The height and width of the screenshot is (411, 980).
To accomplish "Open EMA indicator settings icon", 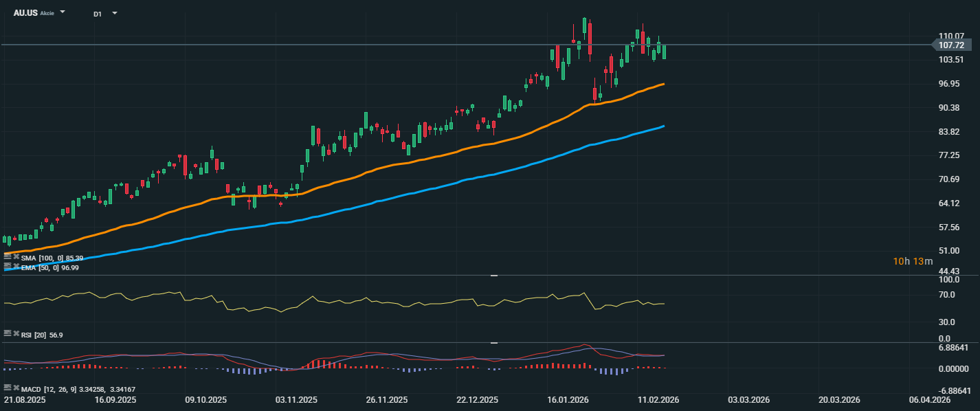I will pyautogui.click(x=8, y=266).
